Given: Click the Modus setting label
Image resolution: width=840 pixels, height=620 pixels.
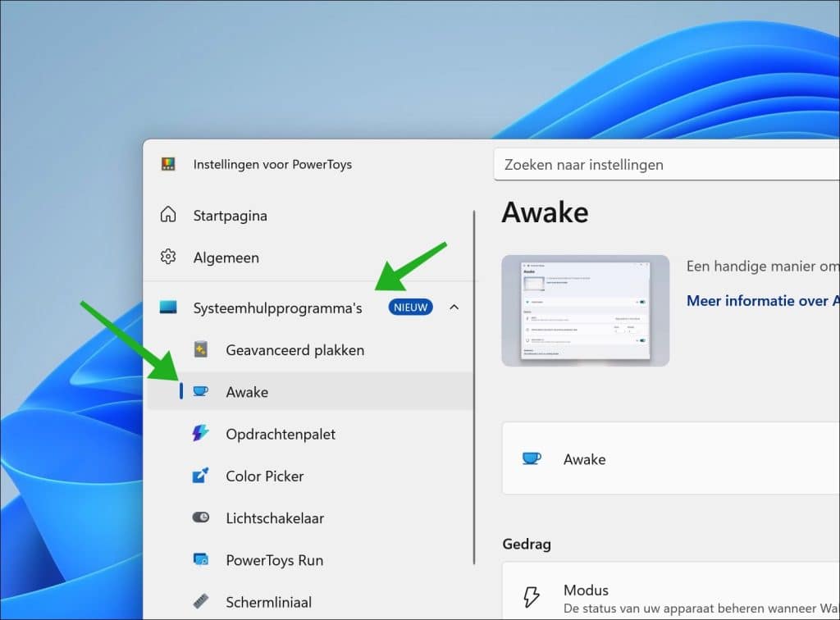Looking at the screenshot, I should tap(586, 590).
